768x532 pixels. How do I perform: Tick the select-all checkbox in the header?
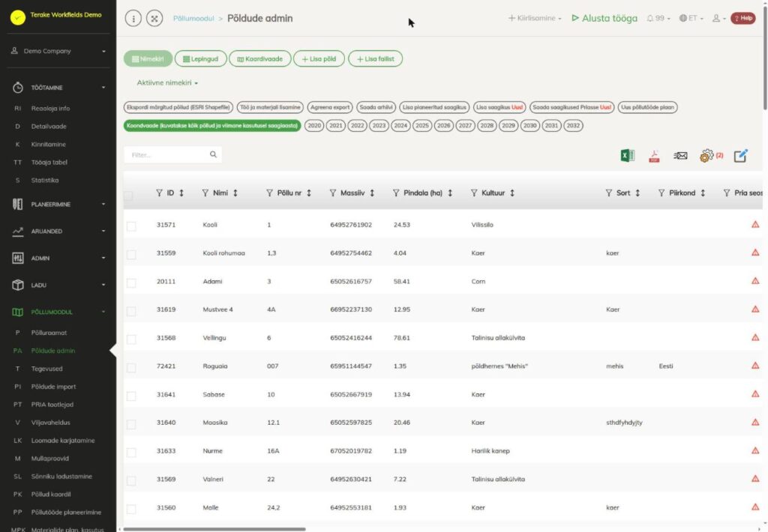(x=128, y=196)
